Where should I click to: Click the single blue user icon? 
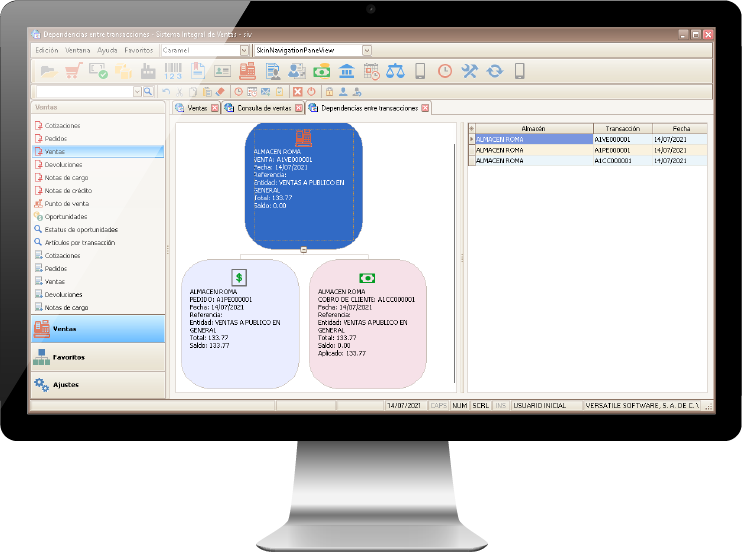pos(343,92)
